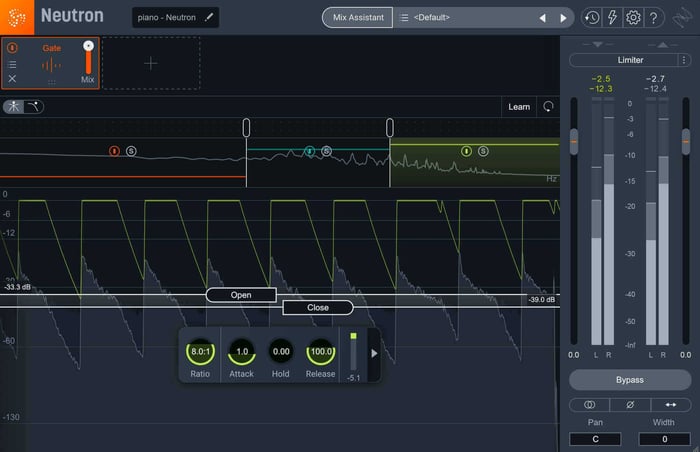Select the Close threshold handle
The width and height of the screenshot is (700, 452).
pyautogui.click(x=318, y=307)
